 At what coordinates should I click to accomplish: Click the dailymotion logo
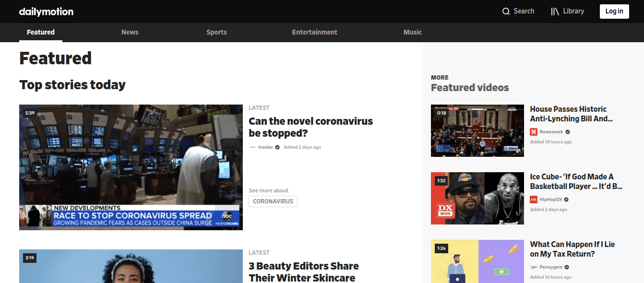46,12
